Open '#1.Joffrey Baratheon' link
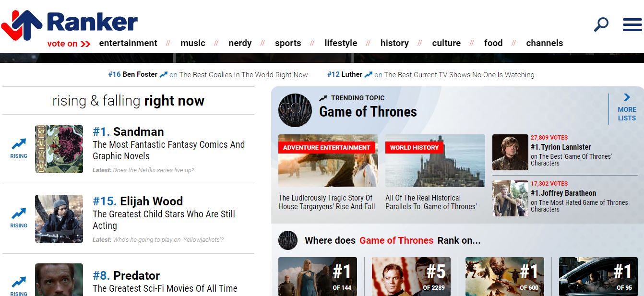Viewport: 644px width, 296px height. coord(563,193)
